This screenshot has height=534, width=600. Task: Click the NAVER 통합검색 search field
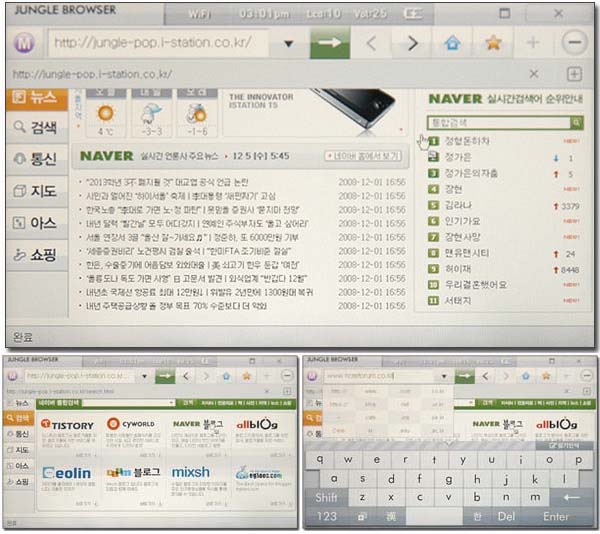[x=499, y=123]
